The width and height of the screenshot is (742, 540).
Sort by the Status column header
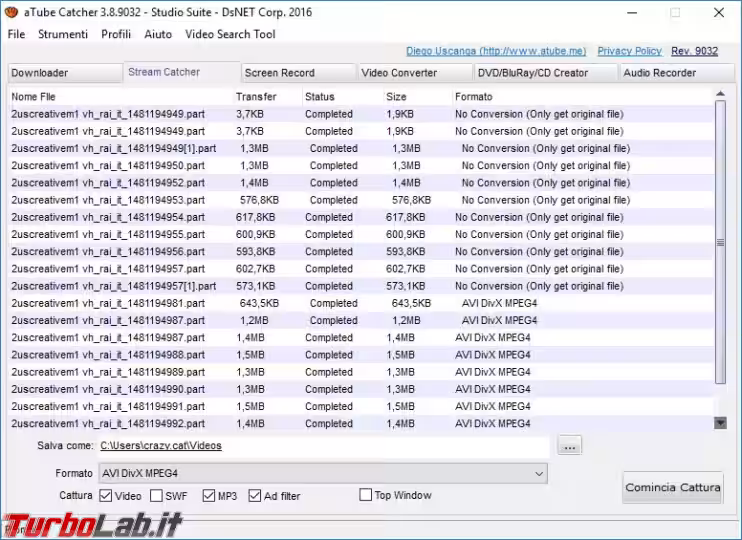(x=343, y=97)
